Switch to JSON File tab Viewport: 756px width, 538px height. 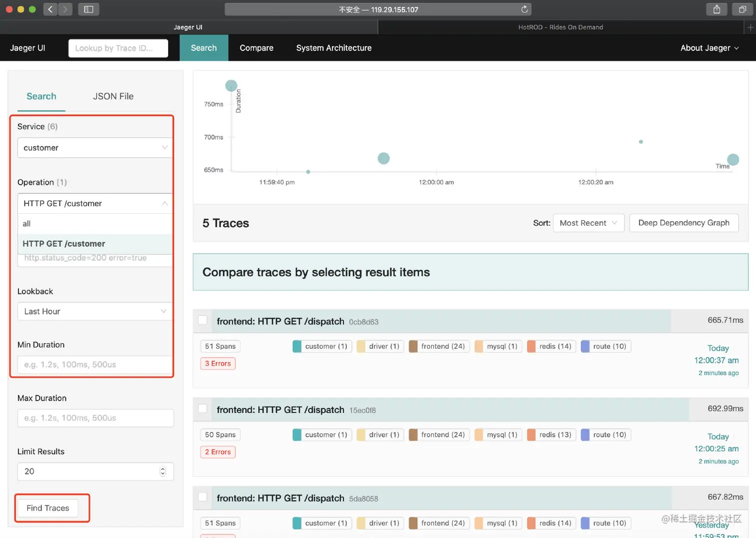[x=113, y=96]
